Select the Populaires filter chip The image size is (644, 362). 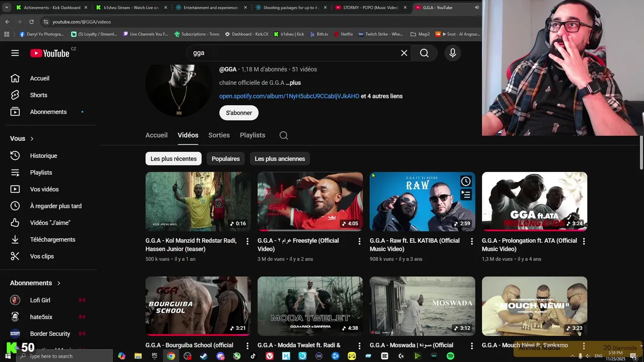pyautogui.click(x=225, y=159)
